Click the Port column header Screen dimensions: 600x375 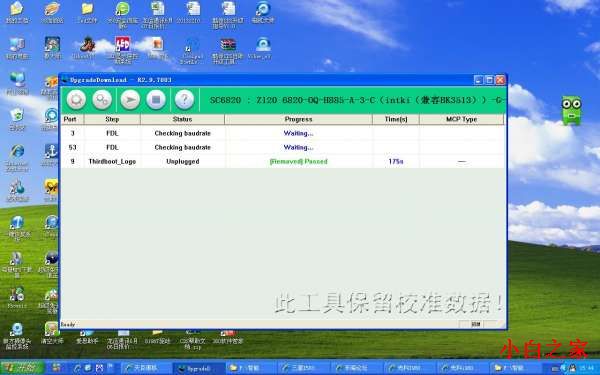click(x=72, y=119)
